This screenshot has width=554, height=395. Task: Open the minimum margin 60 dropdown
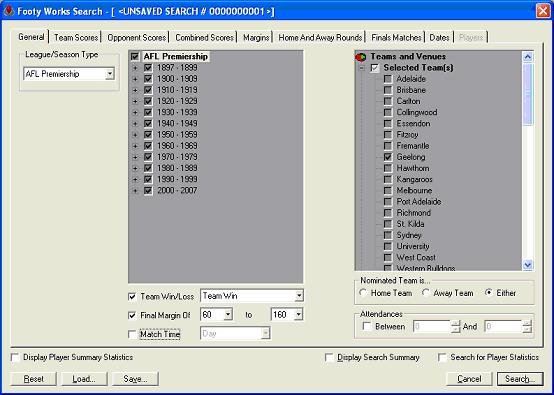[228, 314]
